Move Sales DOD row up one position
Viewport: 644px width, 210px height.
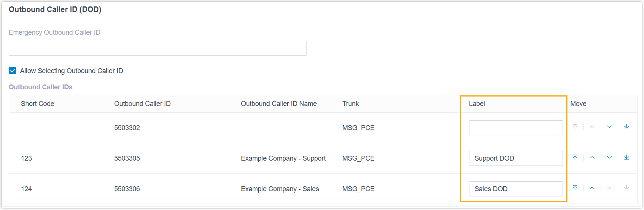(592, 188)
